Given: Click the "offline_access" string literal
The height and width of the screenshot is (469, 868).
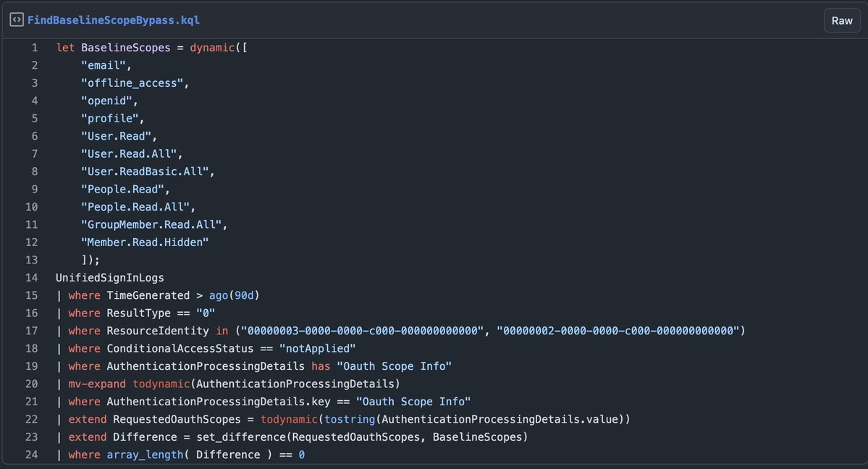Looking at the screenshot, I should click(x=132, y=83).
